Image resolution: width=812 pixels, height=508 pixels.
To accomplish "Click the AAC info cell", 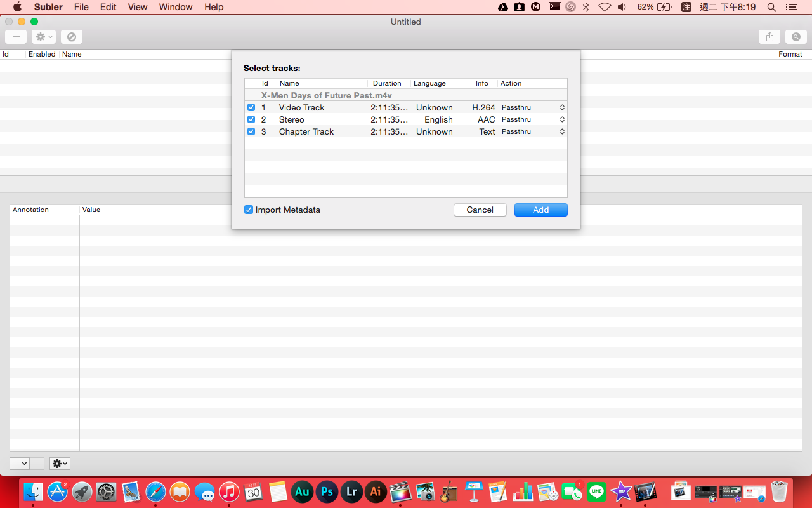I will pos(487,119).
